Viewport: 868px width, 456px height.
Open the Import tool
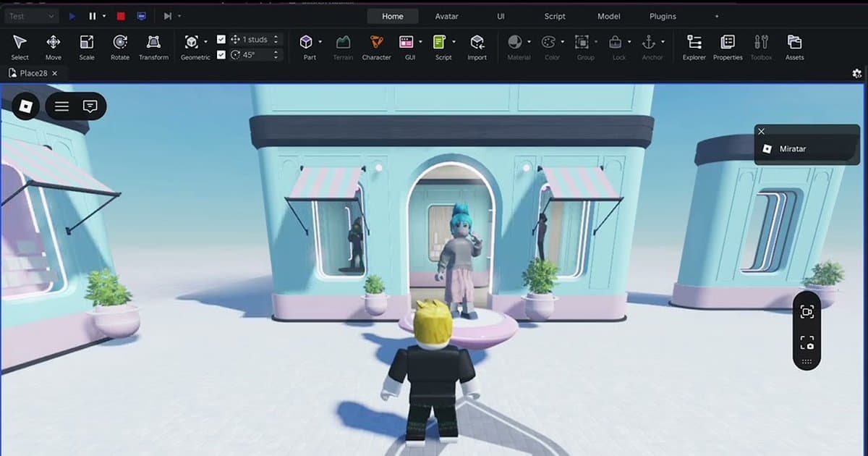(x=477, y=47)
